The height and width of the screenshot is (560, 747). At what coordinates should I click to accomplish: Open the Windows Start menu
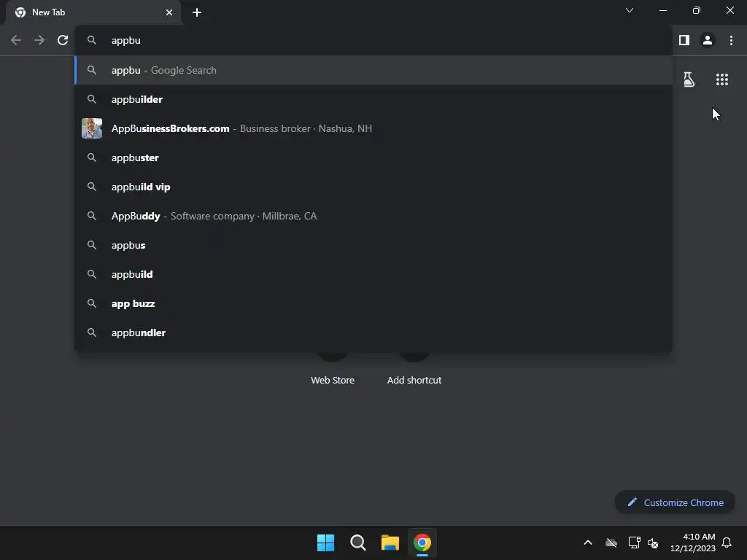pyautogui.click(x=326, y=542)
